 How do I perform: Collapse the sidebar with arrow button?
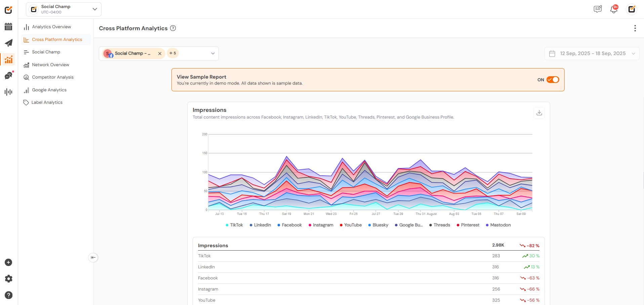click(x=93, y=258)
